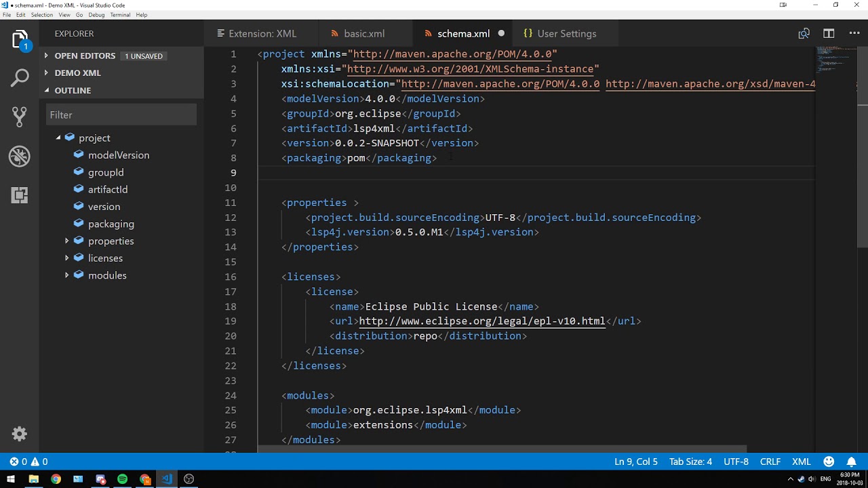The image size is (868, 488).
Task: Open the maven.apache.org/POM/4.0.0 xmlns link
Action: [452, 54]
